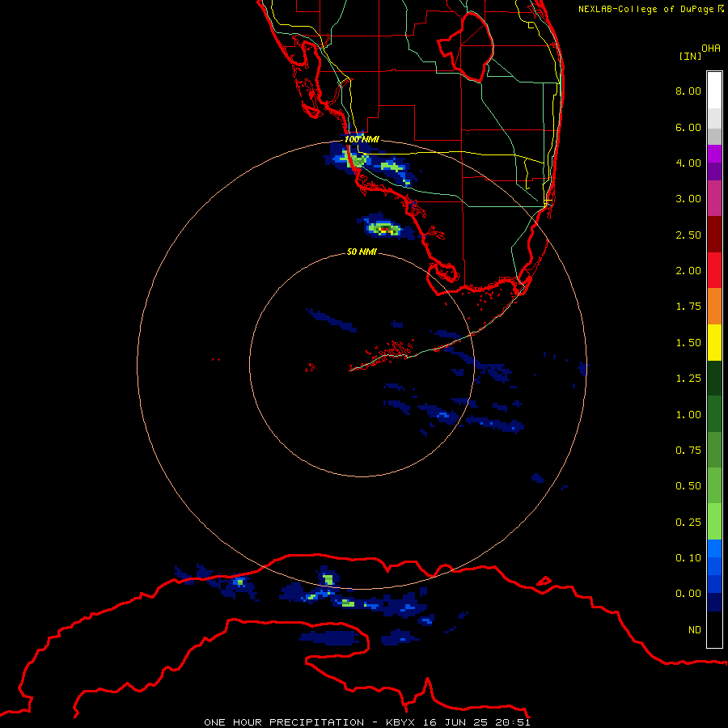Click the 6.00 legend value
728x728 pixels.
coord(688,127)
